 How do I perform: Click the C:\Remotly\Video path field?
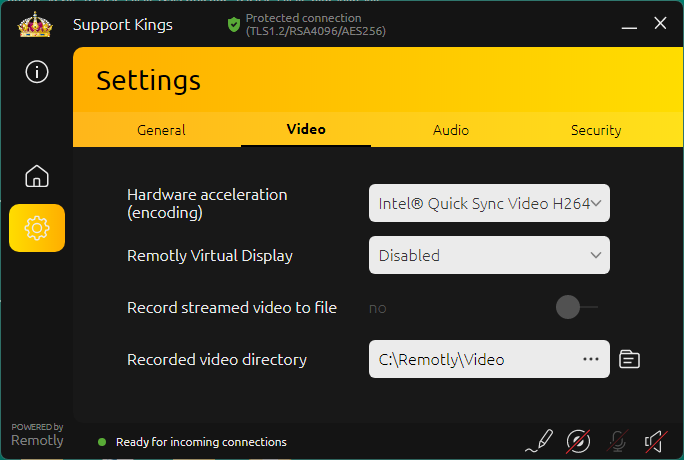click(x=470, y=359)
